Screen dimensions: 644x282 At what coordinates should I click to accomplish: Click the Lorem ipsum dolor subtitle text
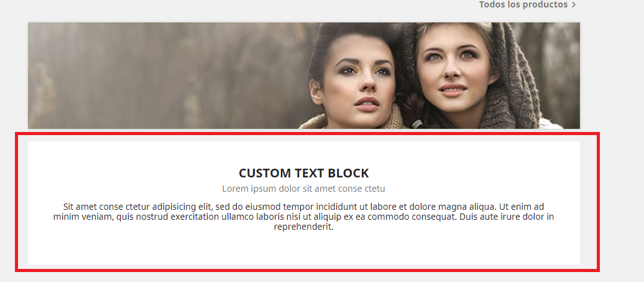[x=304, y=189]
